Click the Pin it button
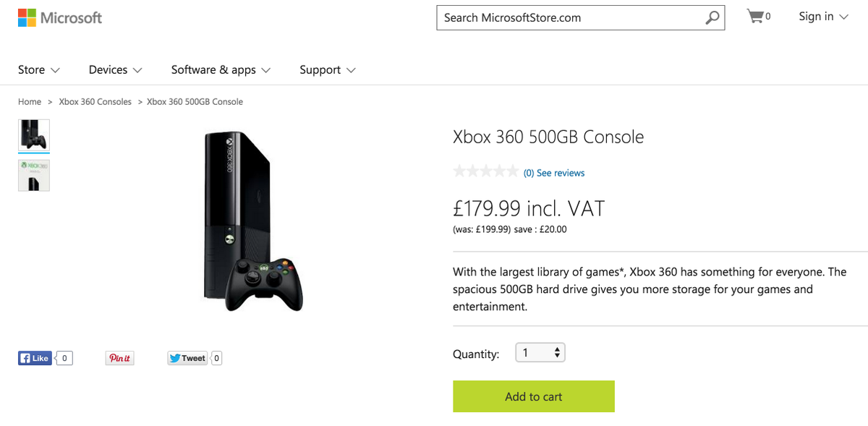The width and height of the screenshot is (868, 426). point(120,358)
